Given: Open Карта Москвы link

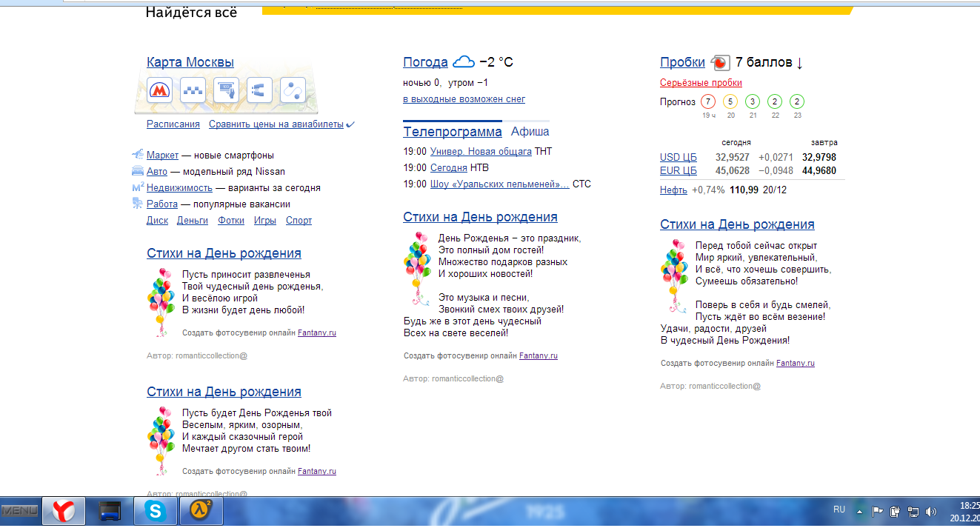Looking at the screenshot, I should point(190,62).
